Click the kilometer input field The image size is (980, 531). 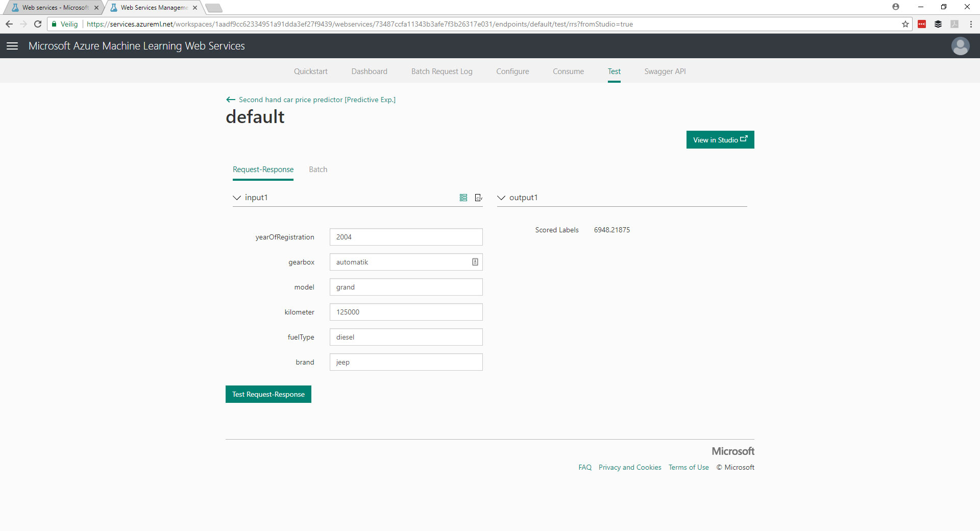coord(406,312)
